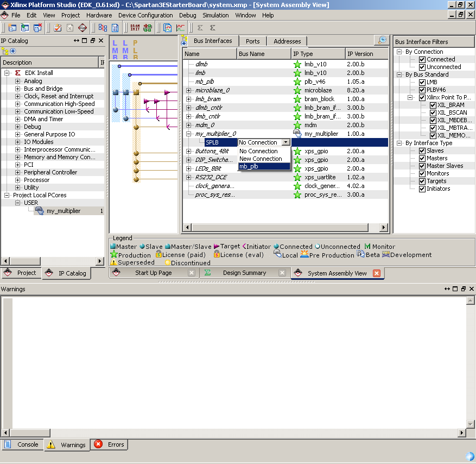Uncheck the Connected filter checkbox

click(422, 60)
